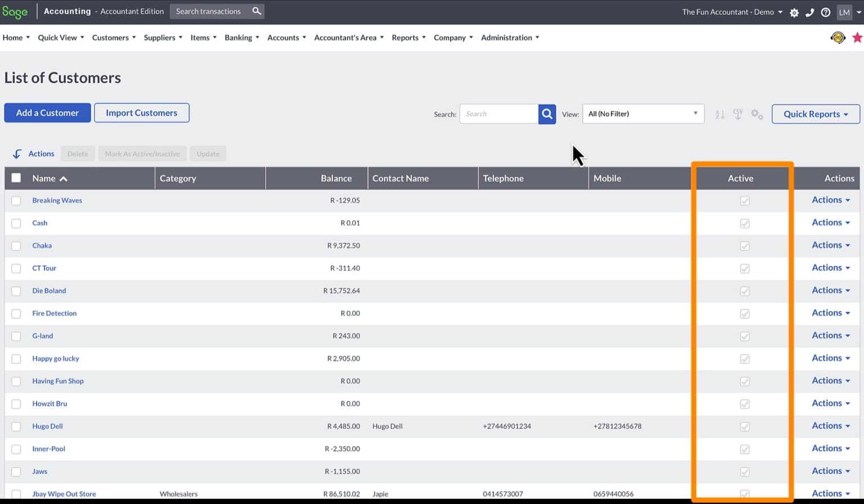Click the support assistant avatar icon
This screenshot has height=504, width=864.
[x=838, y=37]
